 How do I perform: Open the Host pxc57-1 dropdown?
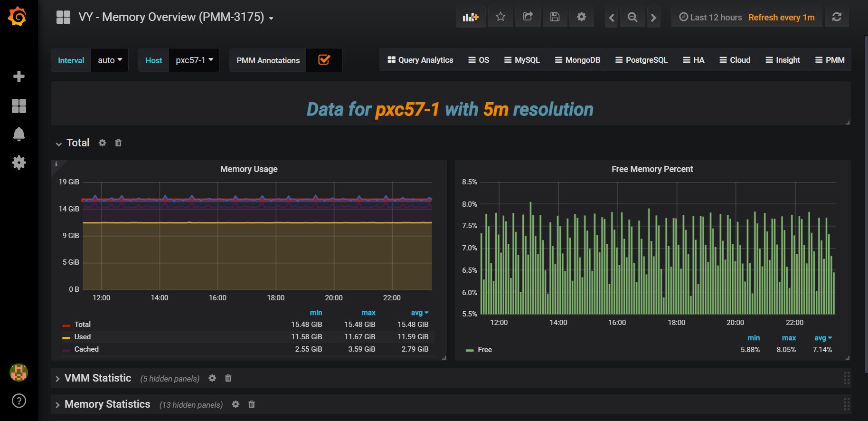tap(194, 60)
